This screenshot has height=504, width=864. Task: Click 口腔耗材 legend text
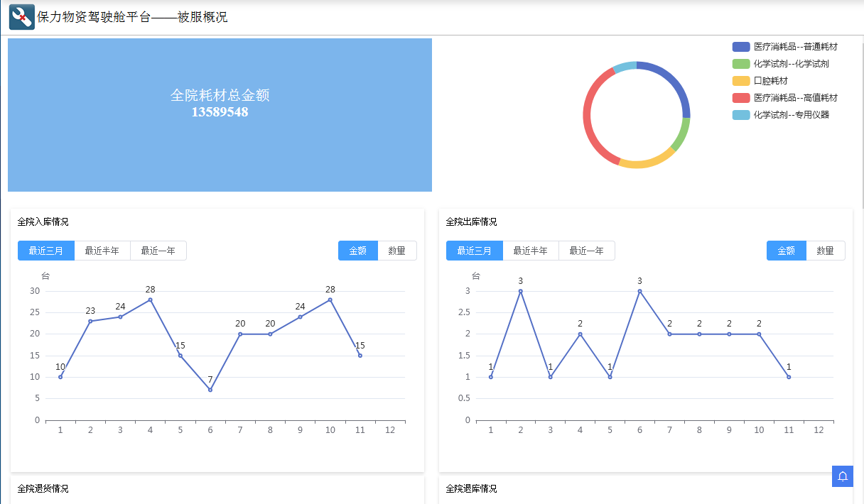pos(771,81)
